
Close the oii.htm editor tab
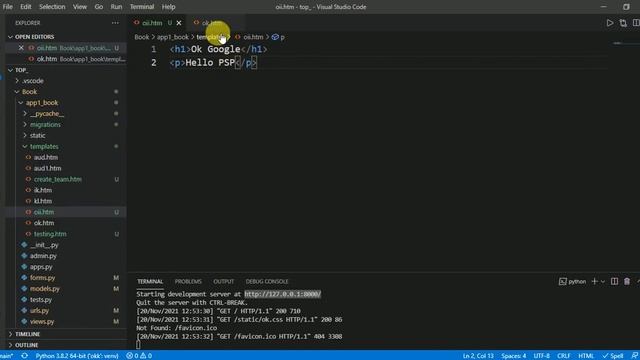(x=179, y=23)
